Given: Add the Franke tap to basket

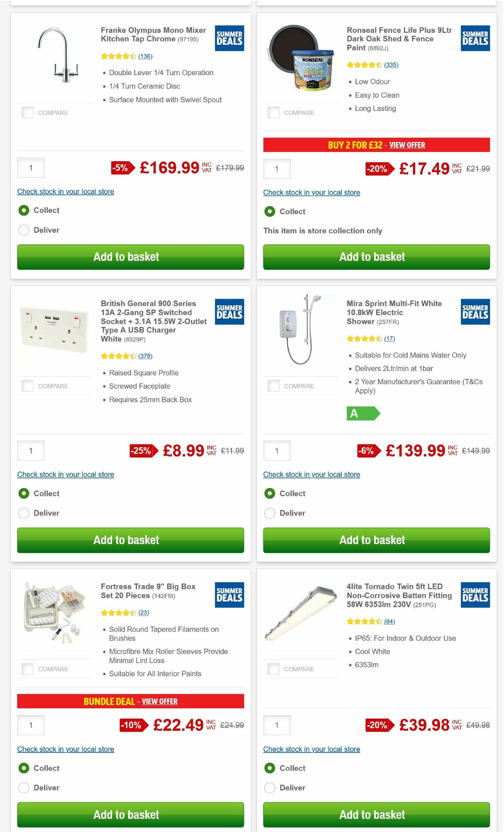Looking at the screenshot, I should tap(127, 257).
